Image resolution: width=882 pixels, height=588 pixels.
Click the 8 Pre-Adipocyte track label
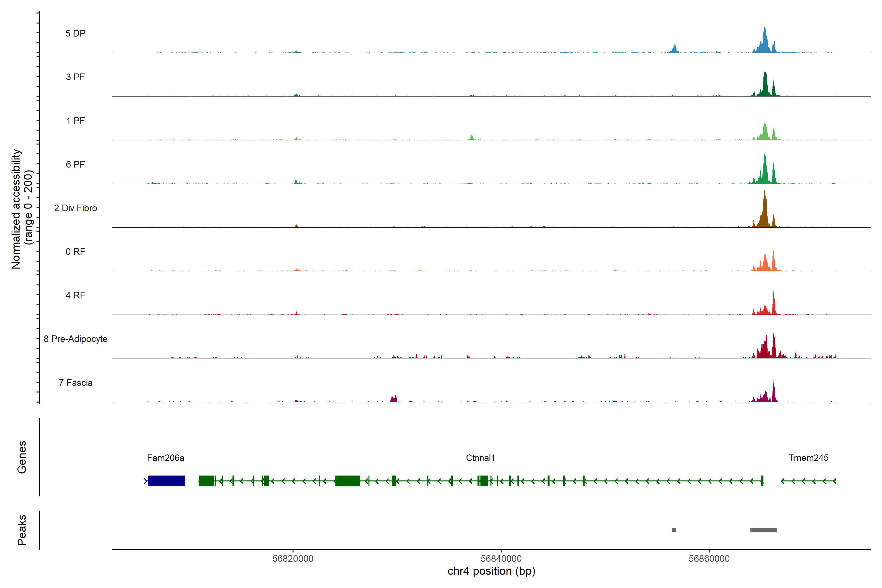[x=75, y=339]
